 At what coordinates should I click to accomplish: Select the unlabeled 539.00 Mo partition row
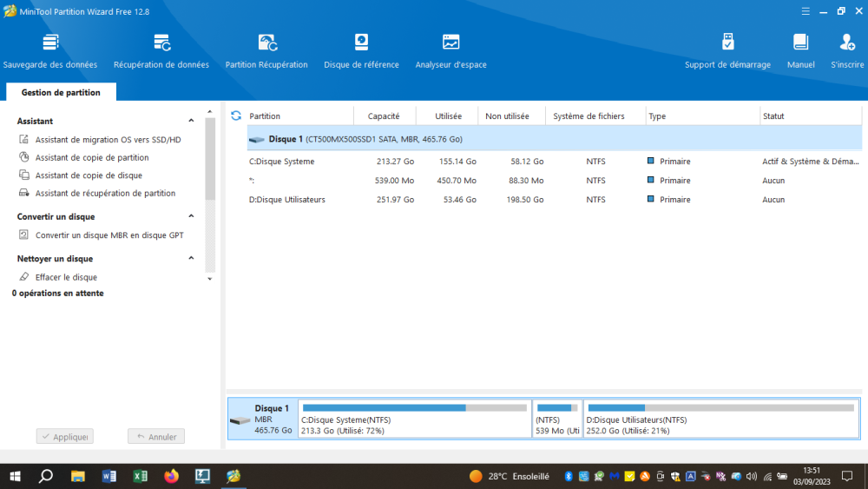point(554,181)
